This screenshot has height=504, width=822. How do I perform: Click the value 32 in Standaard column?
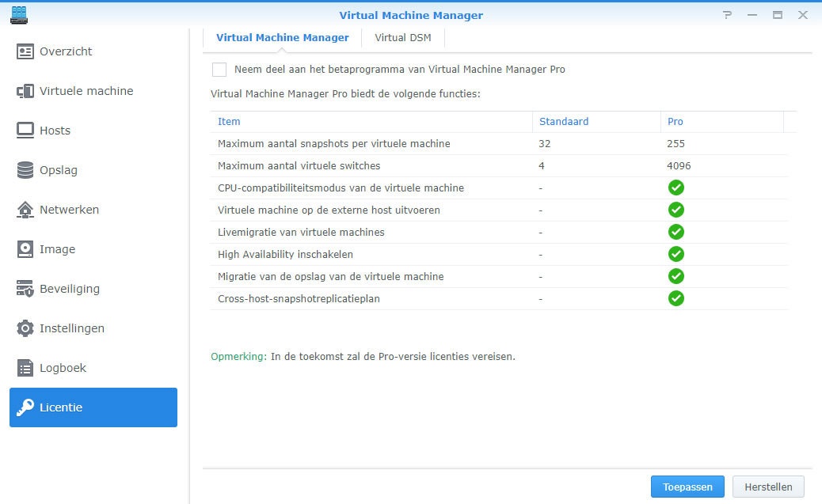tap(544, 143)
